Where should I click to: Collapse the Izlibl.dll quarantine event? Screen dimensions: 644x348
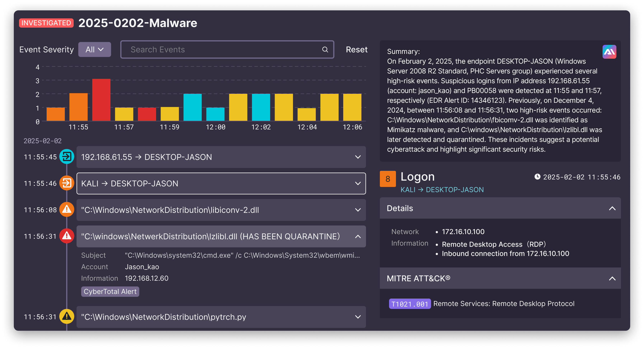click(x=358, y=236)
